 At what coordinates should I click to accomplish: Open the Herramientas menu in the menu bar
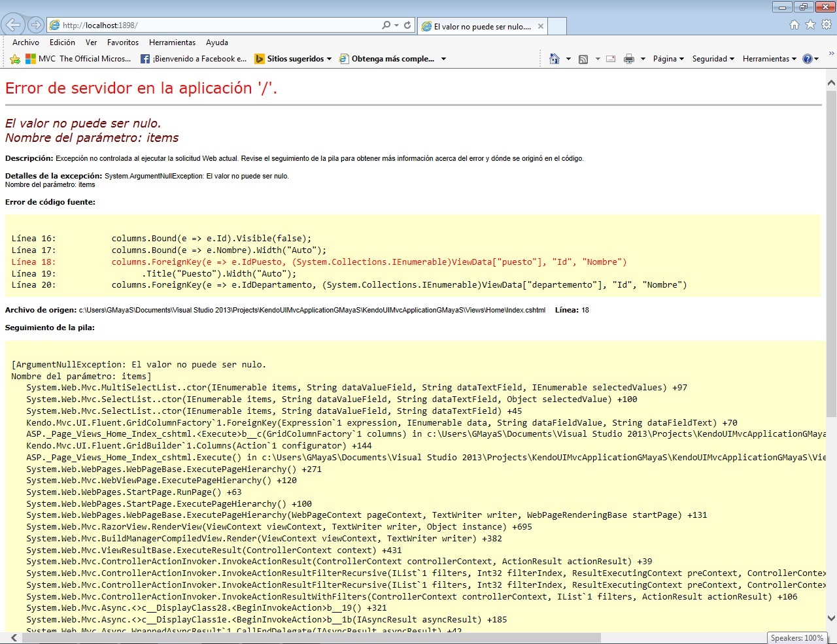pos(172,42)
